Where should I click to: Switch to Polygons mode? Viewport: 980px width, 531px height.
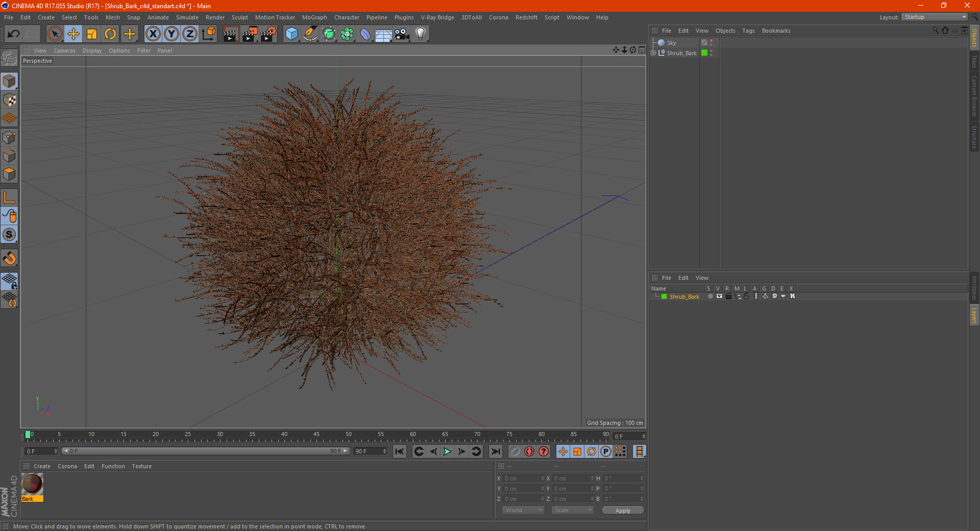tap(9, 174)
